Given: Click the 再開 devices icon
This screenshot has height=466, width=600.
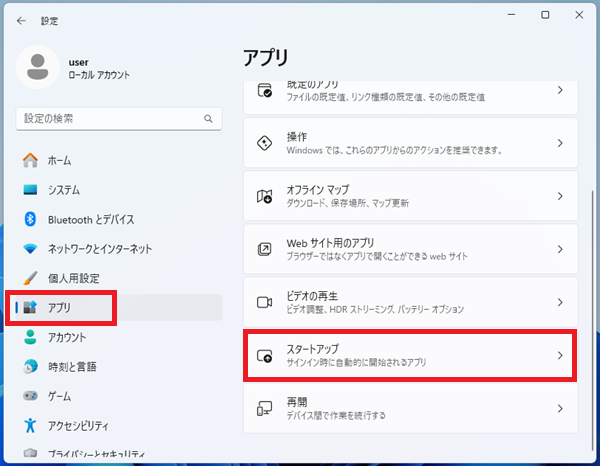Looking at the screenshot, I should 264,408.
